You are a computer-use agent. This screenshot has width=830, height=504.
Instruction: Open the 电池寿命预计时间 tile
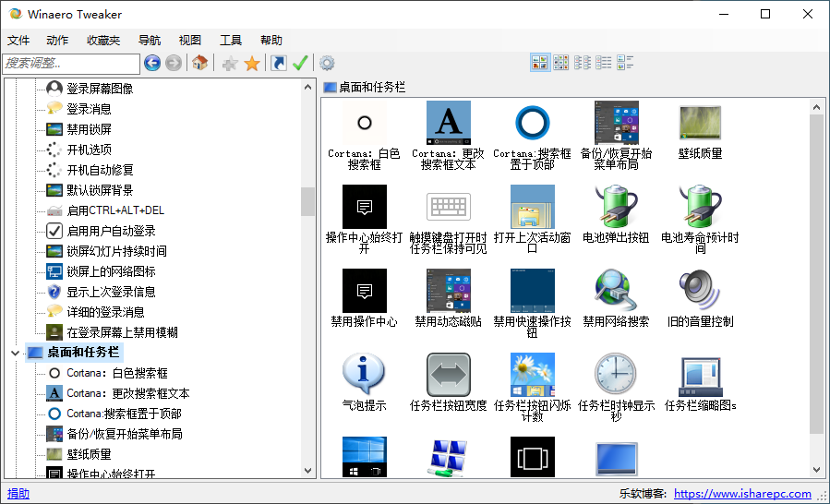coord(700,219)
